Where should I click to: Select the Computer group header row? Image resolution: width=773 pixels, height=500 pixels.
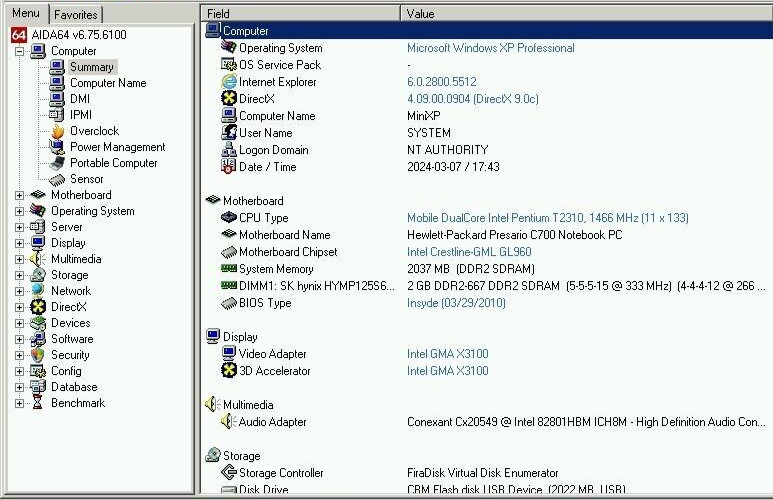point(488,31)
